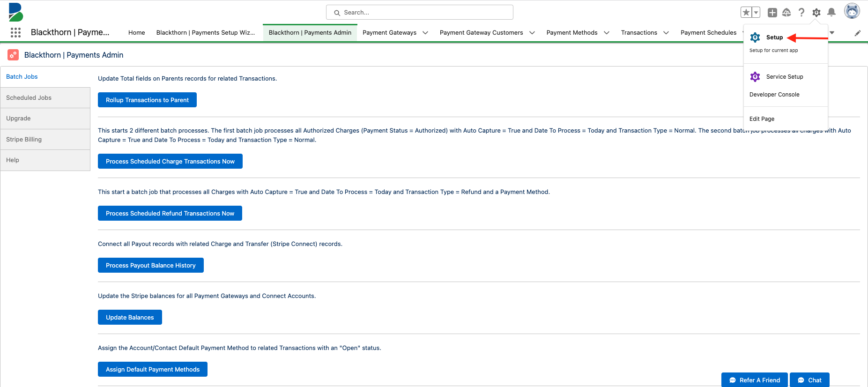This screenshot has height=387, width=868.
Task: Expand the Payment Gateway Customers chevron
Action: 532,33
